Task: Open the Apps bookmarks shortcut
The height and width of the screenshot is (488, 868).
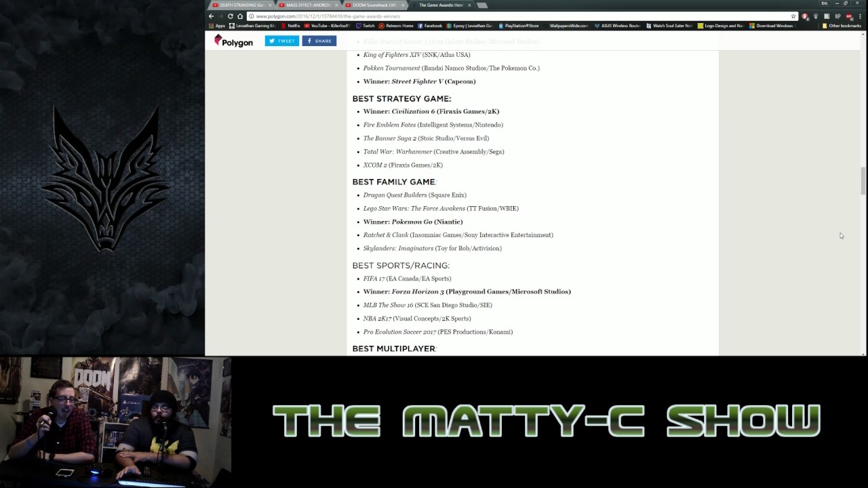Action: coord(217,26)
